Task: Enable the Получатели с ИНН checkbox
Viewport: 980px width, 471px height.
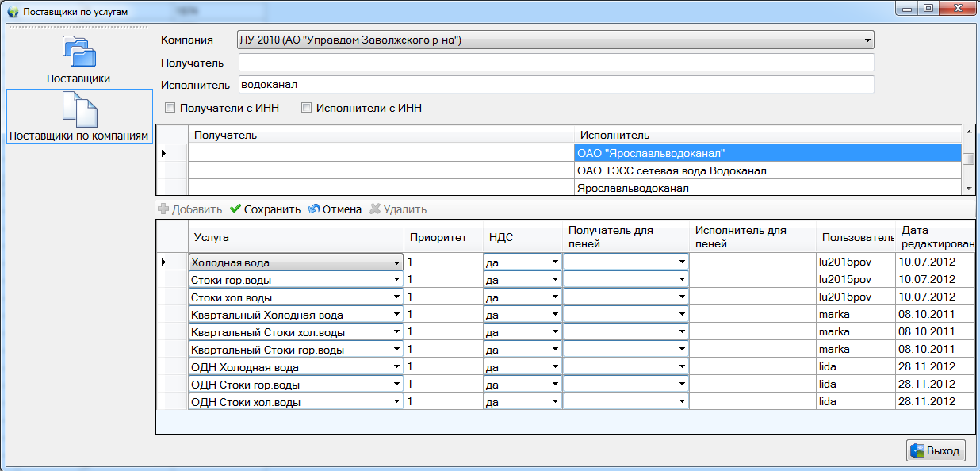Action: (170, 108)
